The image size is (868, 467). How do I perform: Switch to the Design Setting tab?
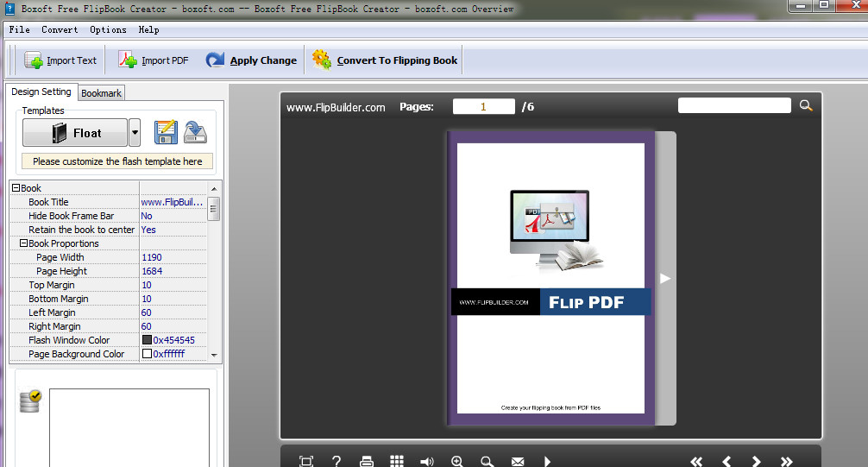point(41,92)
